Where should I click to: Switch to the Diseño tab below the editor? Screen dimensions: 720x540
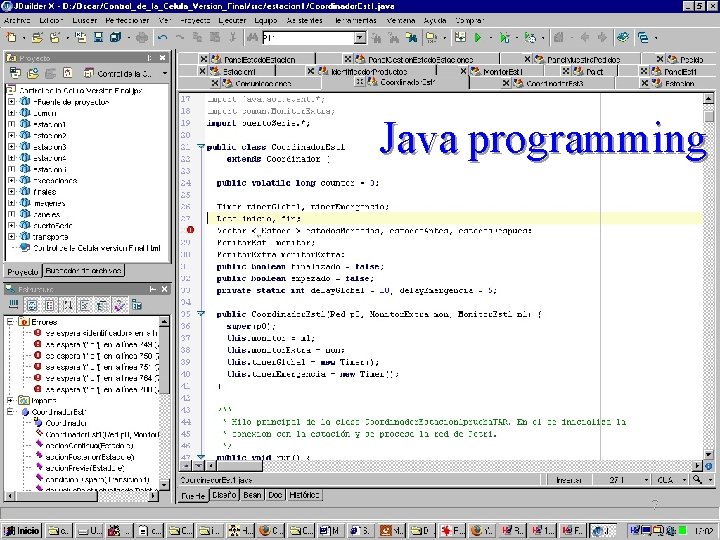pos(223,495)
